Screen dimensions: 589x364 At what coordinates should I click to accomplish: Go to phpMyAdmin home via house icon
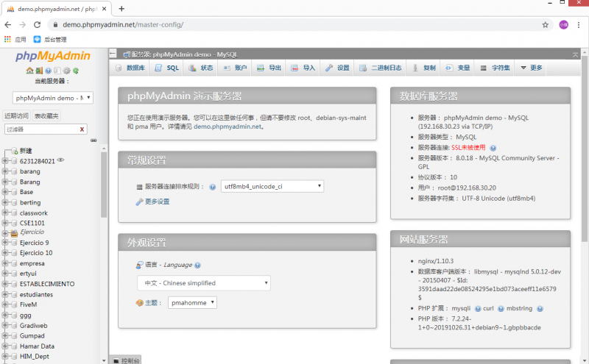point(29,71)
